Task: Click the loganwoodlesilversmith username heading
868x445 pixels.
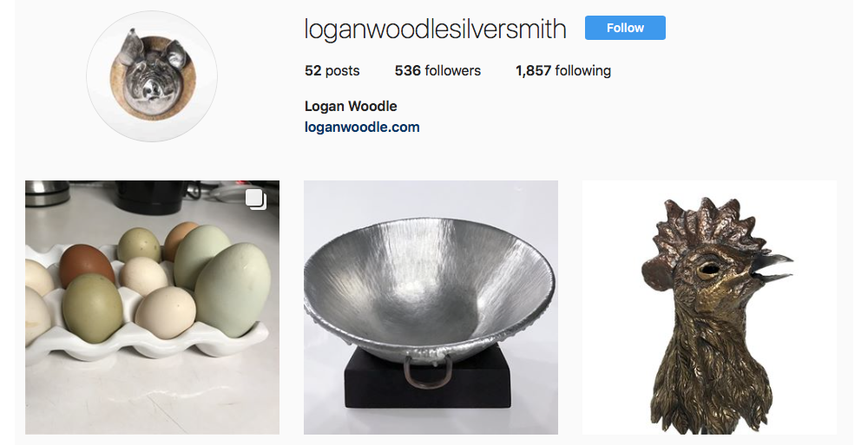Action: (435, 29)
